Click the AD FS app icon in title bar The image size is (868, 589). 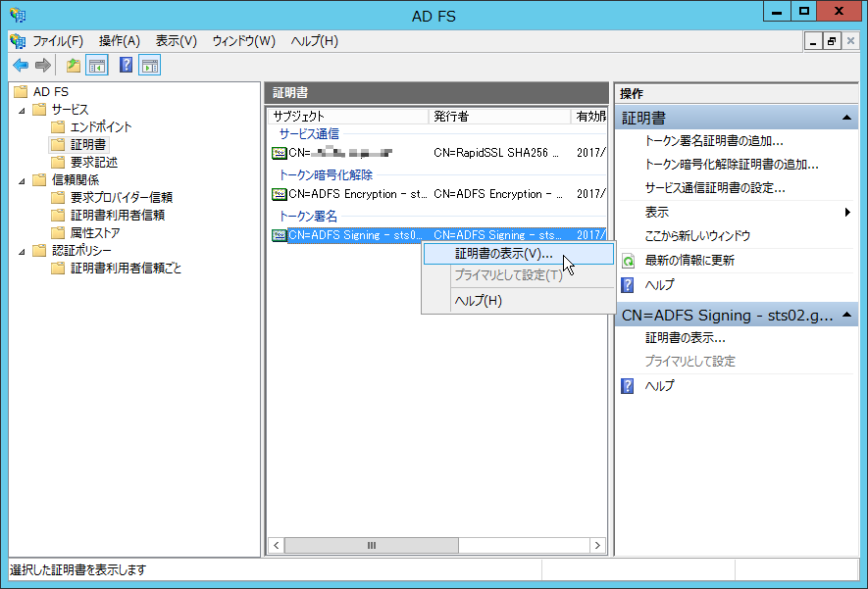18,15
